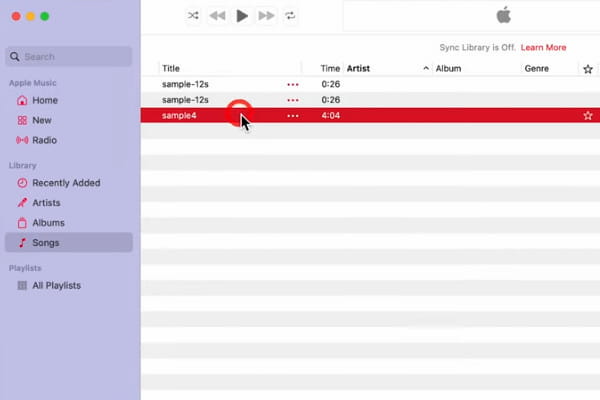Zoom the window with the green button
The width and height of the screenshot is (600, 400).
[x=45, y=16]
